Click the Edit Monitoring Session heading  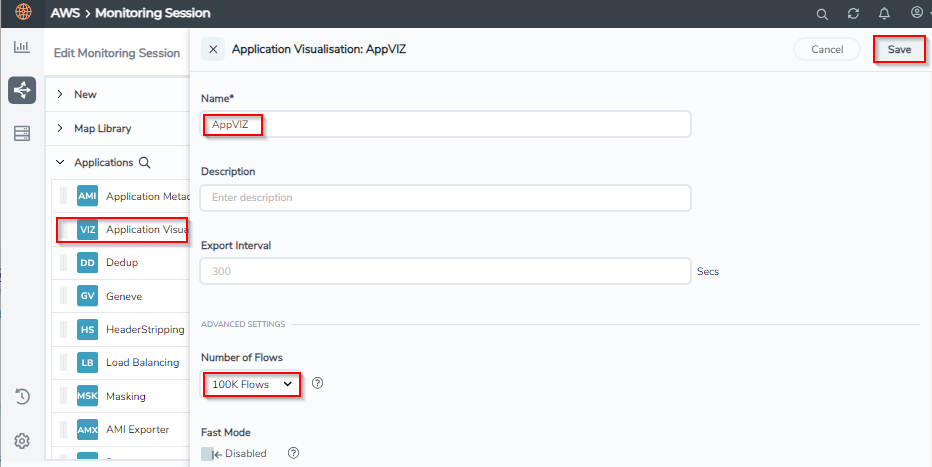click(x=116, y=53)
